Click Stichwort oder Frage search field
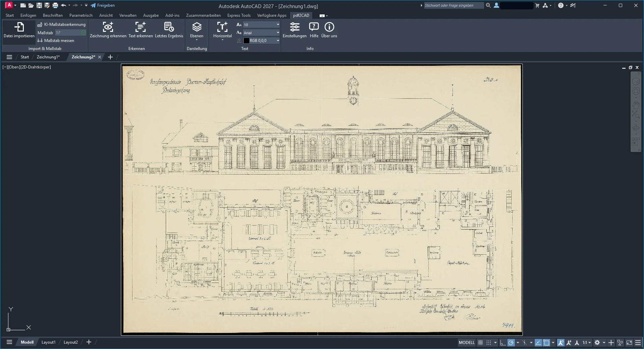 [x=454, y=5]
